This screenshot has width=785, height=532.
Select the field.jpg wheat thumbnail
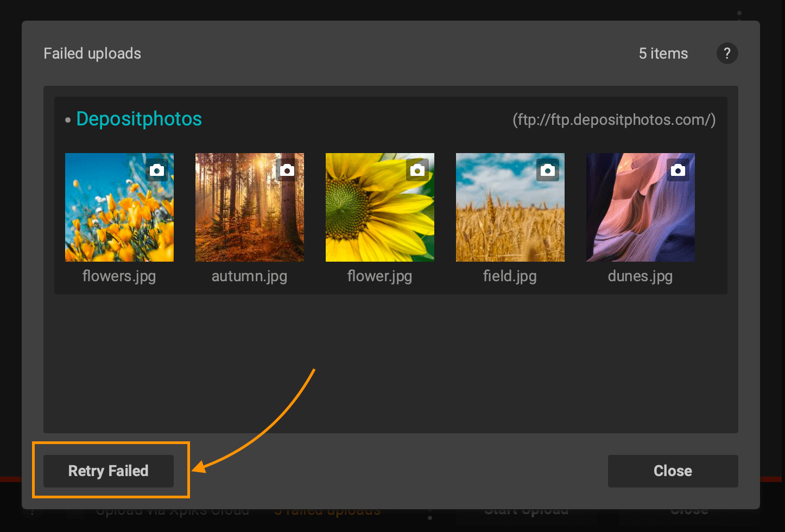point(510,217)
